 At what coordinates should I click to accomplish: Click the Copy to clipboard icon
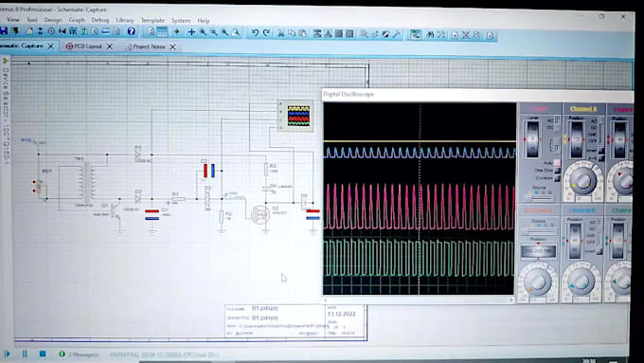[292, 33]
